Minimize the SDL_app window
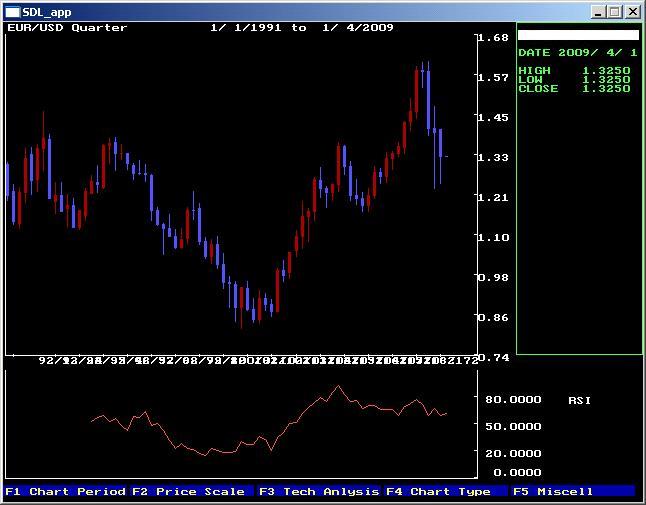646x505 pixels. click(x=598, y=12)
